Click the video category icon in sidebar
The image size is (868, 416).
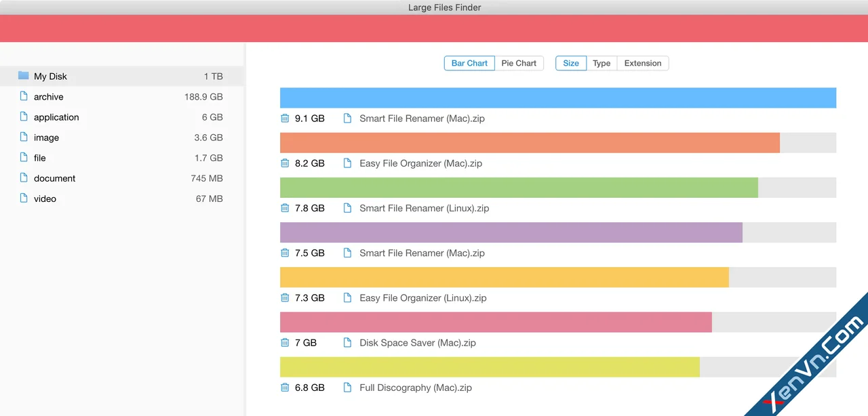point(24,198)
